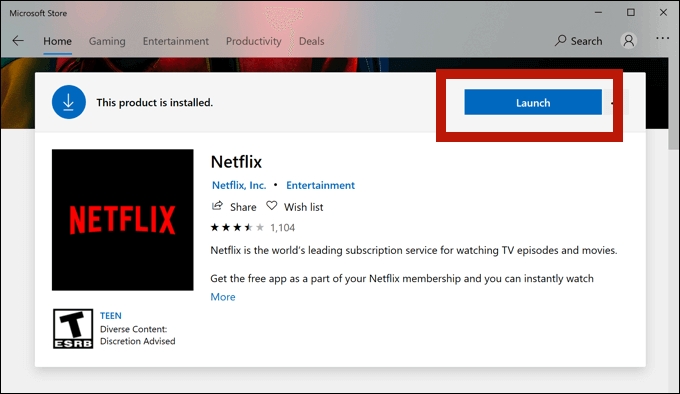
Task: Launch the Netflix app
Action: 533,102
